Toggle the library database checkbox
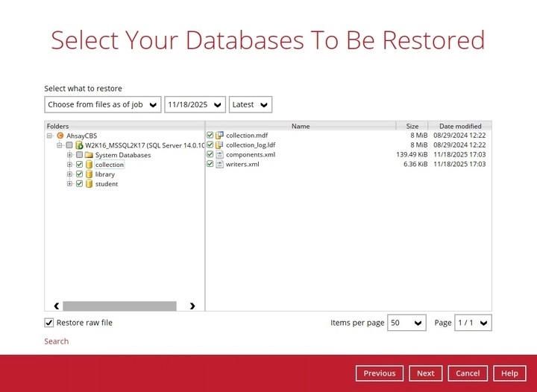This screenshot has height=392, width=537. [80, 174]
